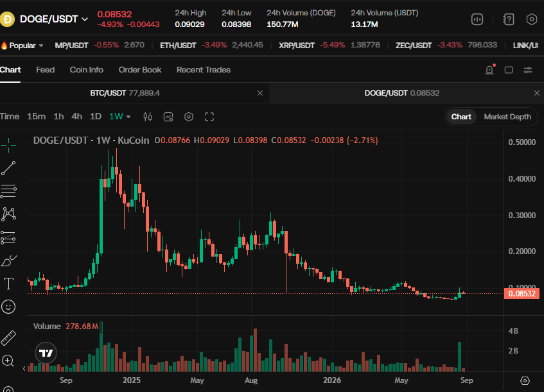Choose the 1D timeframe
Screen dimensions: 544x392
click(96, 117)
